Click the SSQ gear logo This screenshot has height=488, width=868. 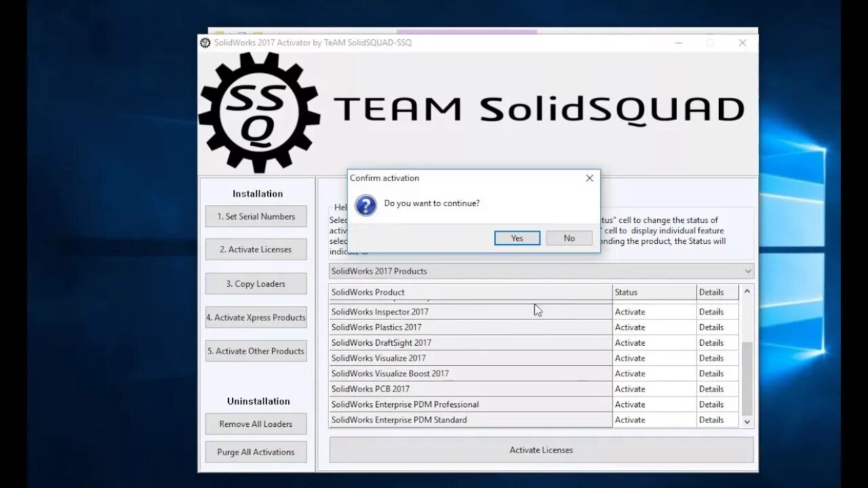pos(258,111)
